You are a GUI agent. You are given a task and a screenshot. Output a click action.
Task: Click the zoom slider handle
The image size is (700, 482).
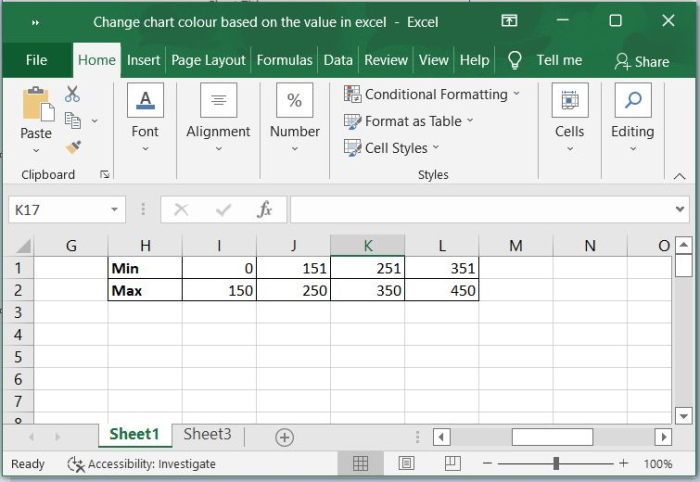(x=556, y=463)
